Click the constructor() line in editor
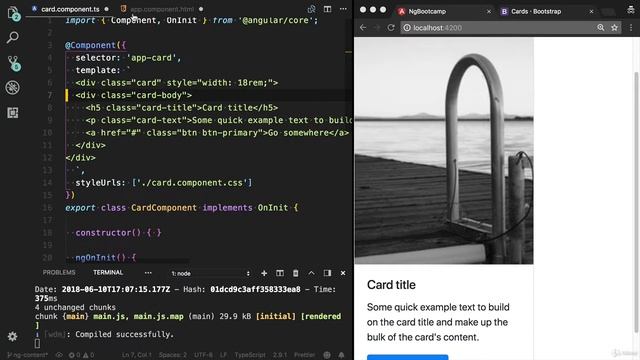The image size is (640, 360). tap(118, 232)
